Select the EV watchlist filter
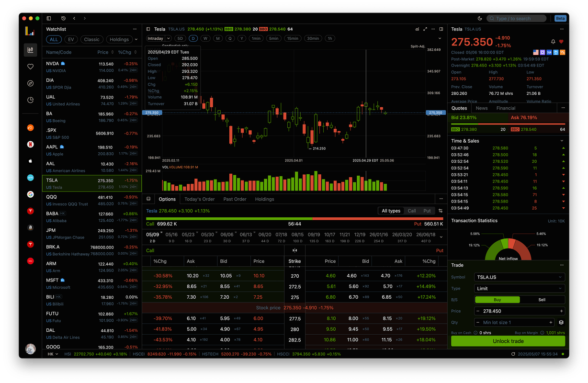 pos(71,39)
